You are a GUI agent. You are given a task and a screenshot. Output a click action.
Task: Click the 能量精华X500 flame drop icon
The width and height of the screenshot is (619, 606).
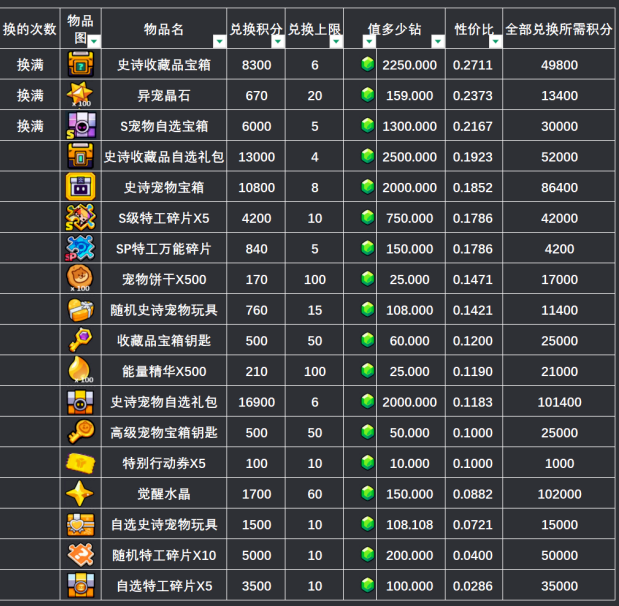pos(81,370)
